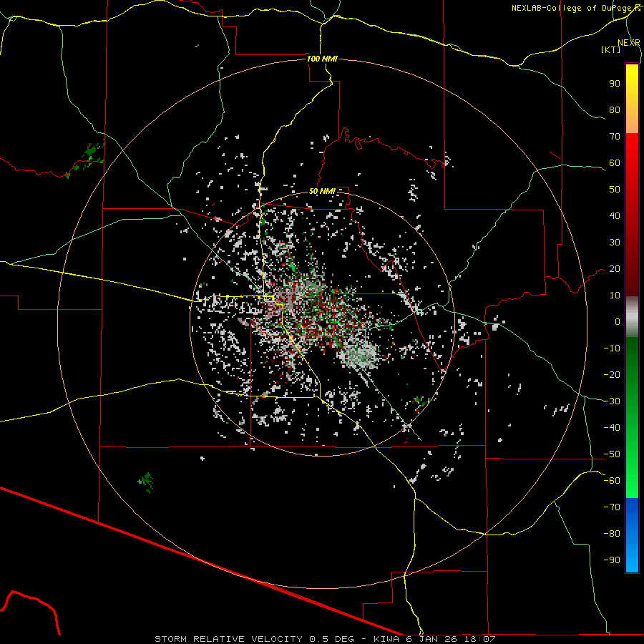Click the -50 value on the color scale
644x644 pixels.
coord(612,454)
